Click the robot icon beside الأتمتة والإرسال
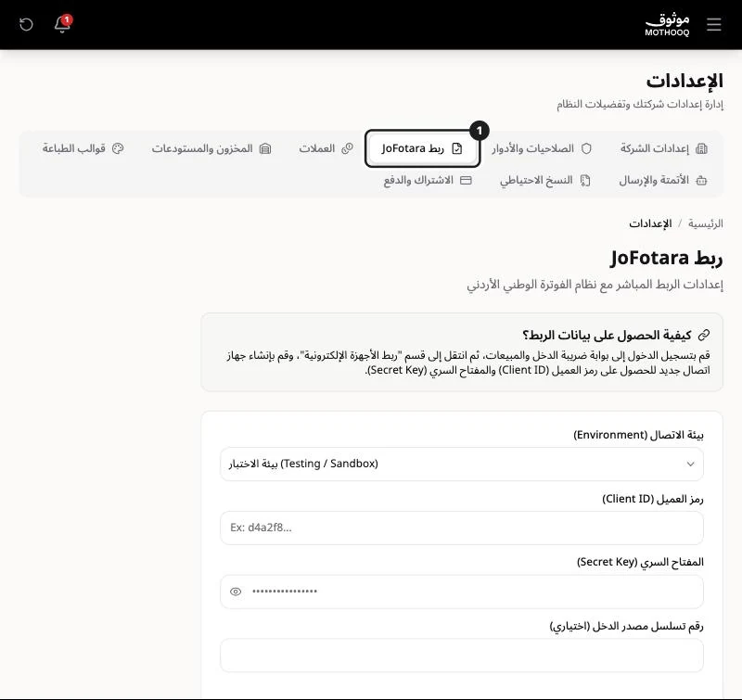The height and width of the screenshot is (700, 742). (701, 180)
